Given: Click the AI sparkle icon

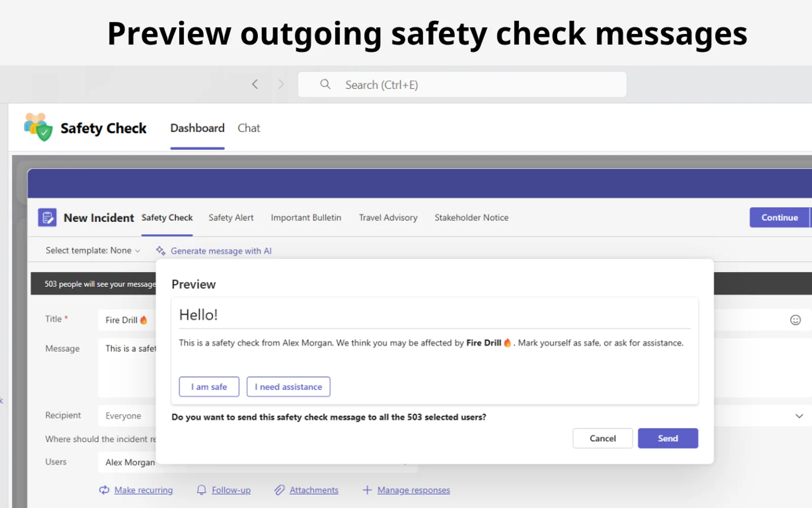Looking at the screenshot, I should click(x=161, y=250).
